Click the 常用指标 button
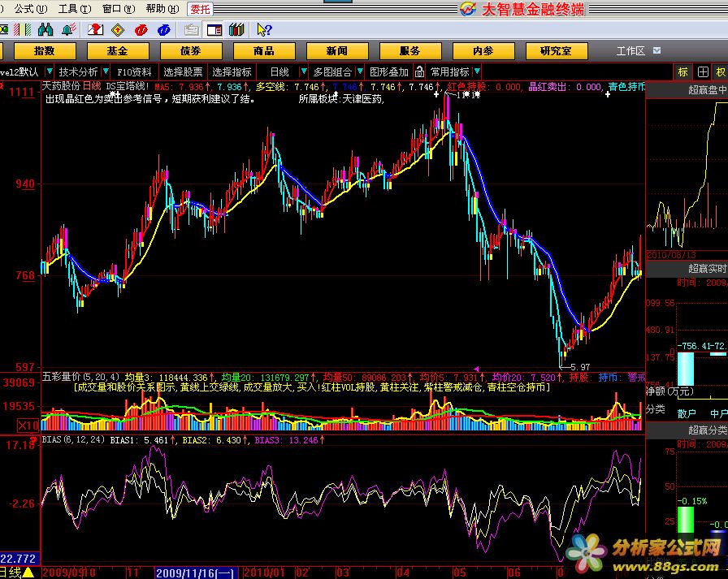This screenshot has height=579, width=728. 450,72
